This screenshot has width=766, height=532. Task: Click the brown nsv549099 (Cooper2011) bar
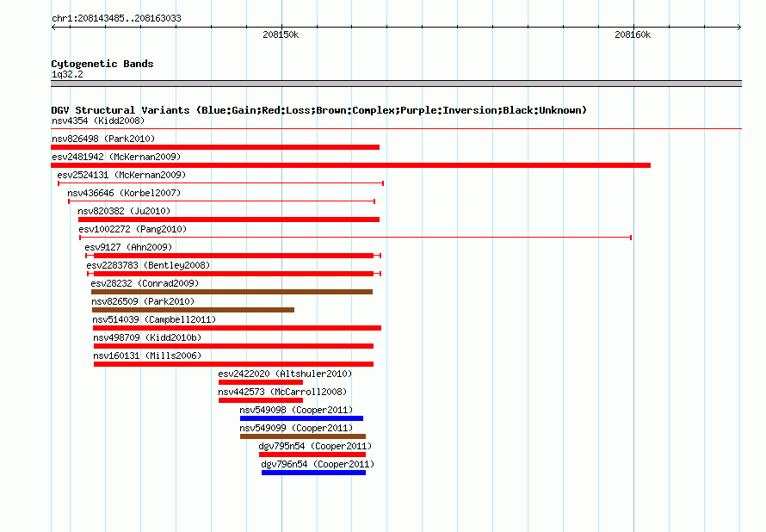303,436
